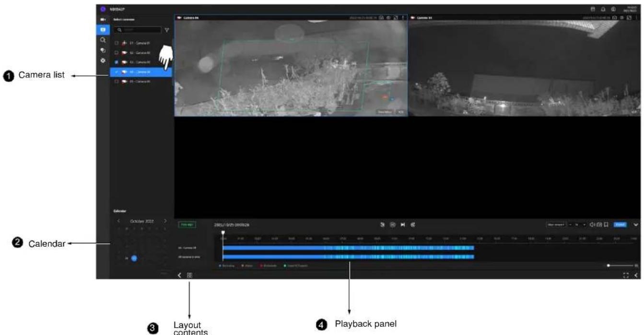
Task: Click the fourth playback control icon
Action: 413,224
